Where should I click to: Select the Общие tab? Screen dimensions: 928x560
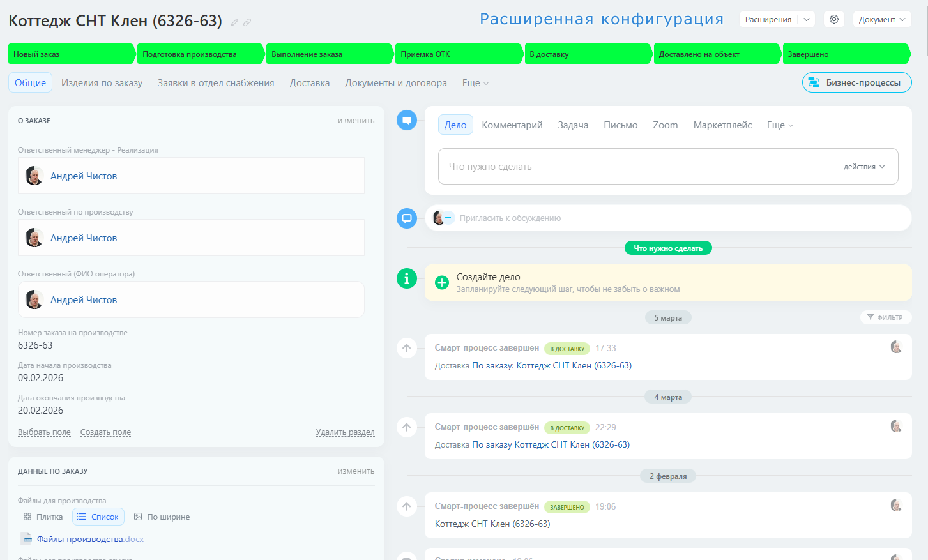(x=30, y=83)
